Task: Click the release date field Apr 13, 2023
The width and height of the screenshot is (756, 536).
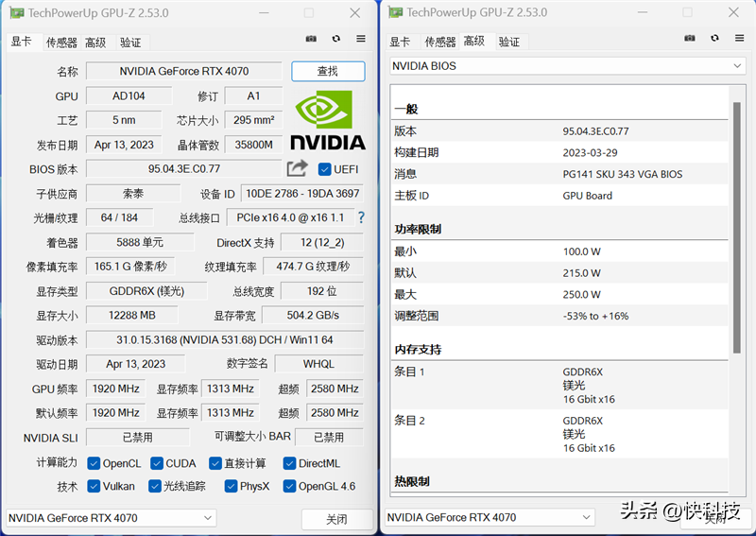Action: tap(124, 145)
